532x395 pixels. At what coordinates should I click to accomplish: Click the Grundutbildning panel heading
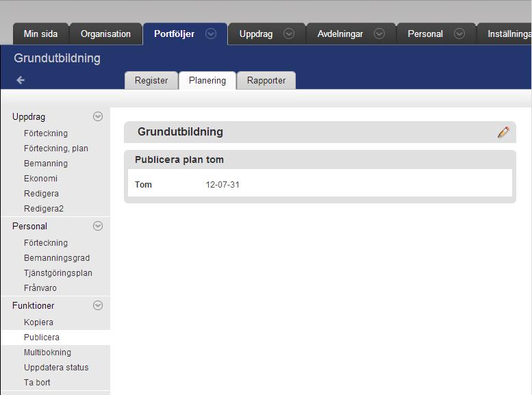point(181,131)
